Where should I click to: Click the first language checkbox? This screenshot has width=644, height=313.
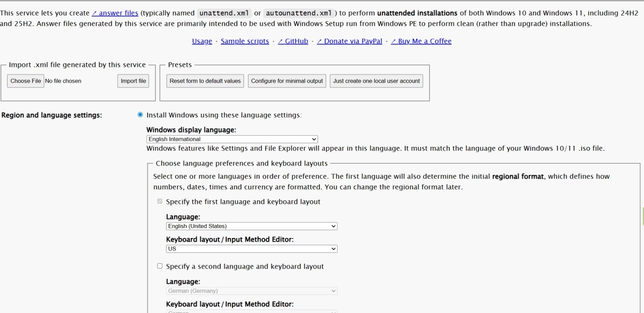(160, 201)
